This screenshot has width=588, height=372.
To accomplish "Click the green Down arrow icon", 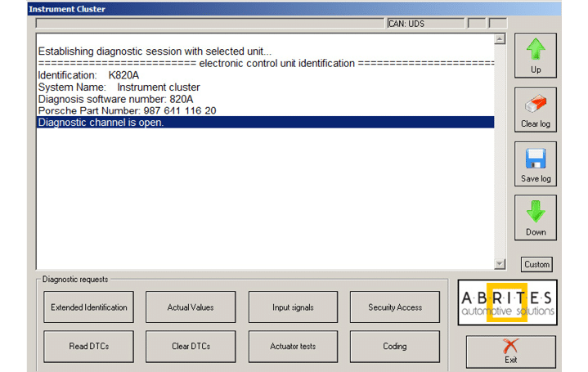I will coord(535,212).
